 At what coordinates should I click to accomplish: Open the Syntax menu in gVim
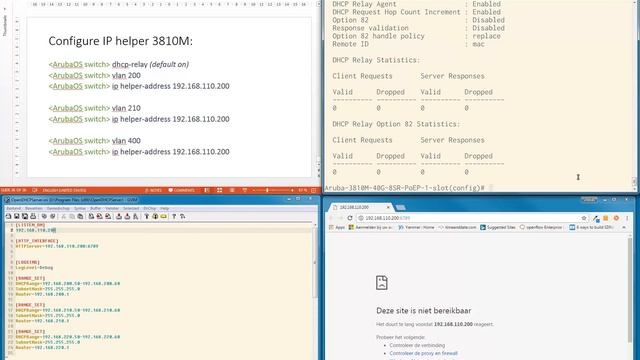(x=80, y=209)
